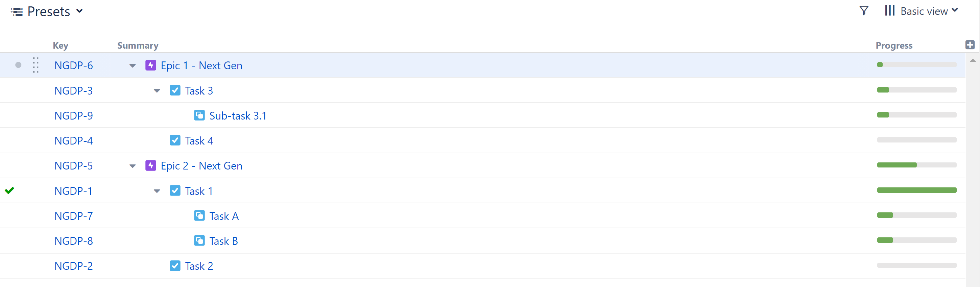This screenshot has height=287, width=980.
Task: Open the NGDP-5 issue link
Action: point(73,166)
